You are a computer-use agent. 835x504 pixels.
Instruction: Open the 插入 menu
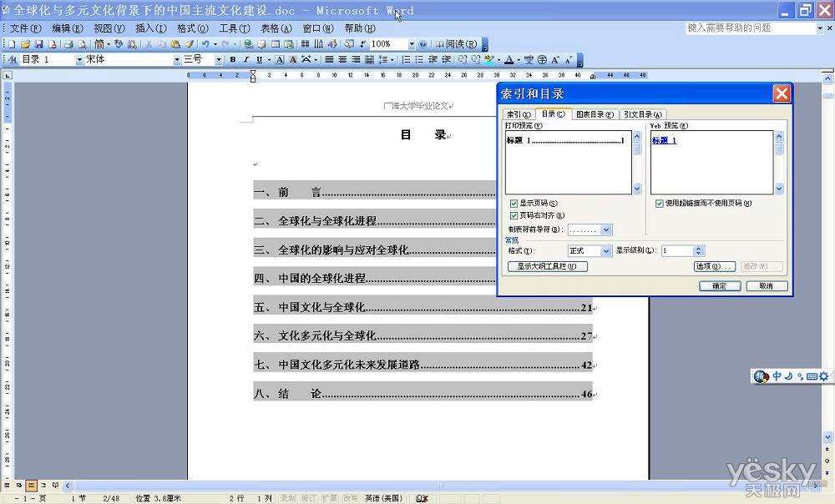(x=151, y=28)
